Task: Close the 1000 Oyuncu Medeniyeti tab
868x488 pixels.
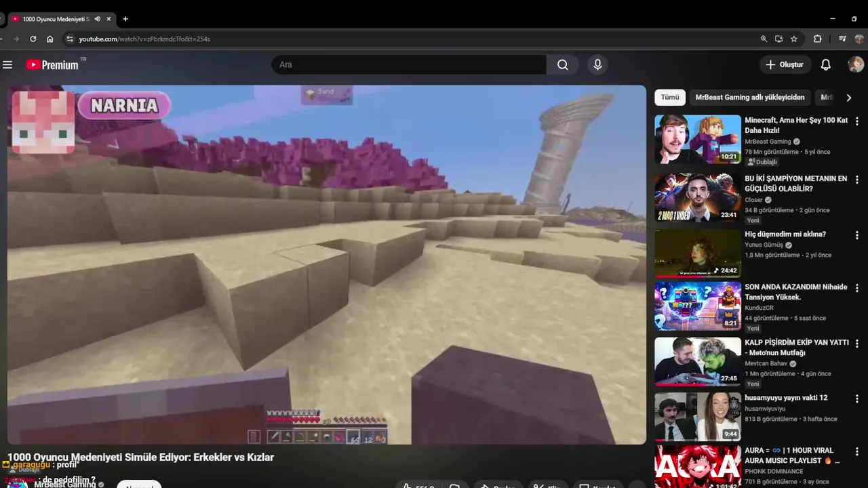Action: tap(108, 19)
